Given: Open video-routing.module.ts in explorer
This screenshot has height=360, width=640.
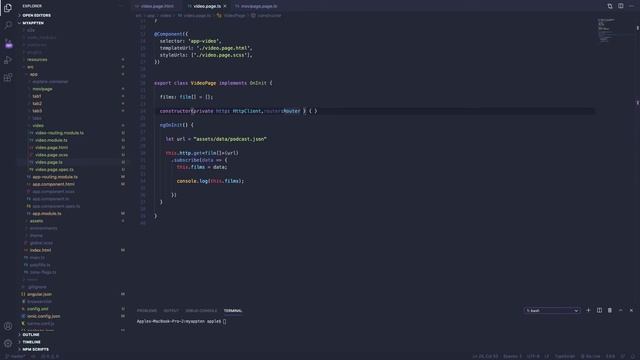Looking at the screenshot, I should (59, 133).
